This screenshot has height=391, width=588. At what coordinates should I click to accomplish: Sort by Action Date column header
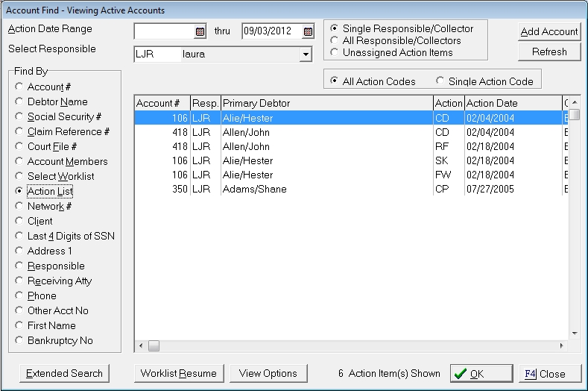[x=512, y=103]
